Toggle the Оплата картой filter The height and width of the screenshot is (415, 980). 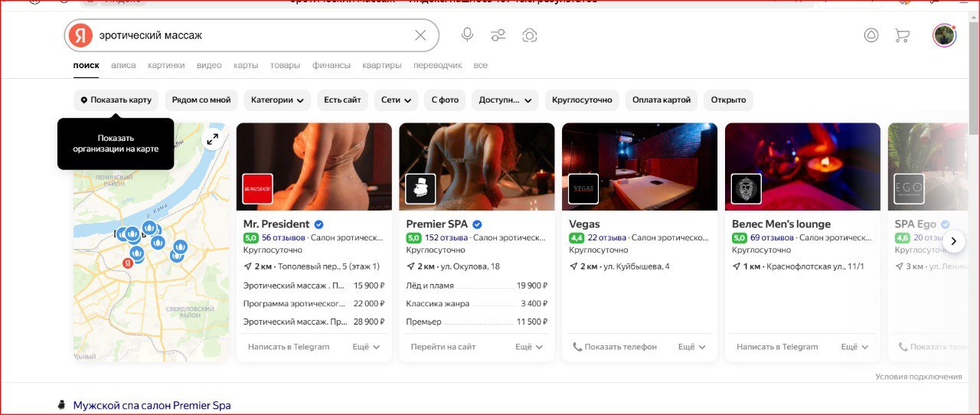tap(661, 100)
